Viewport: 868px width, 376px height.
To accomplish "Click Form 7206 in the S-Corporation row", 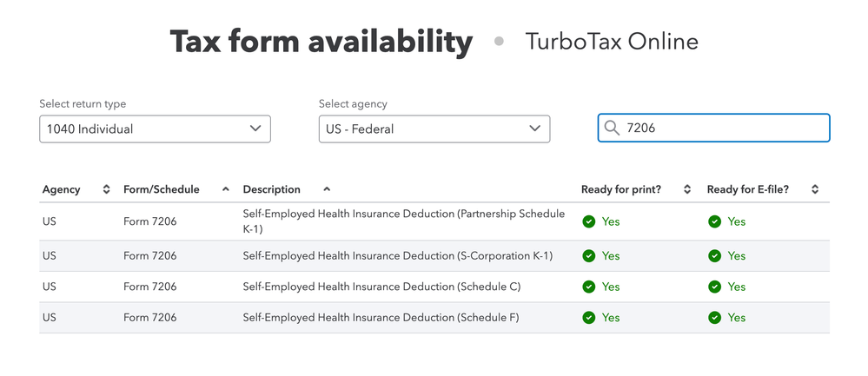I will (x=150, y=256).
